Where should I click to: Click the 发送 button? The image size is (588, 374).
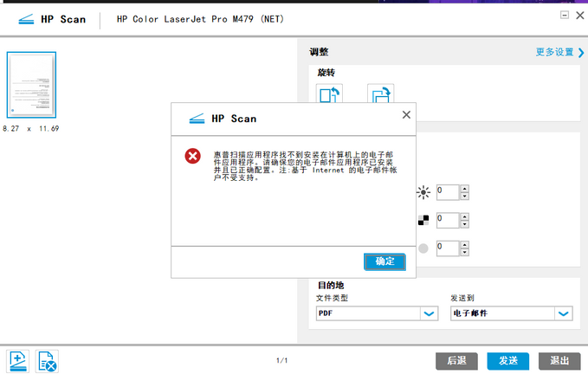507,361
